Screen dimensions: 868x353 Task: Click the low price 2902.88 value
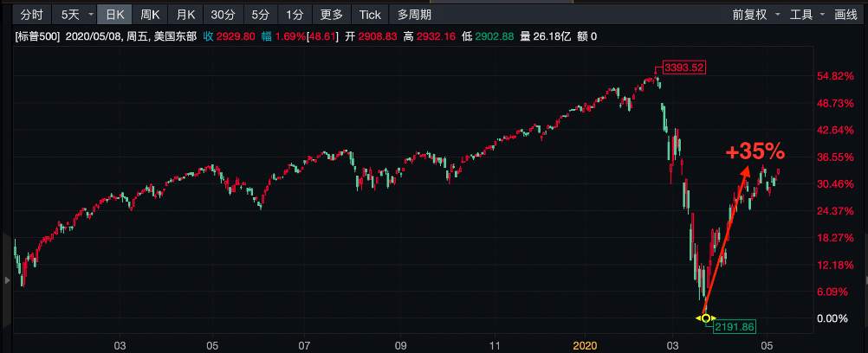click(494, 37)
